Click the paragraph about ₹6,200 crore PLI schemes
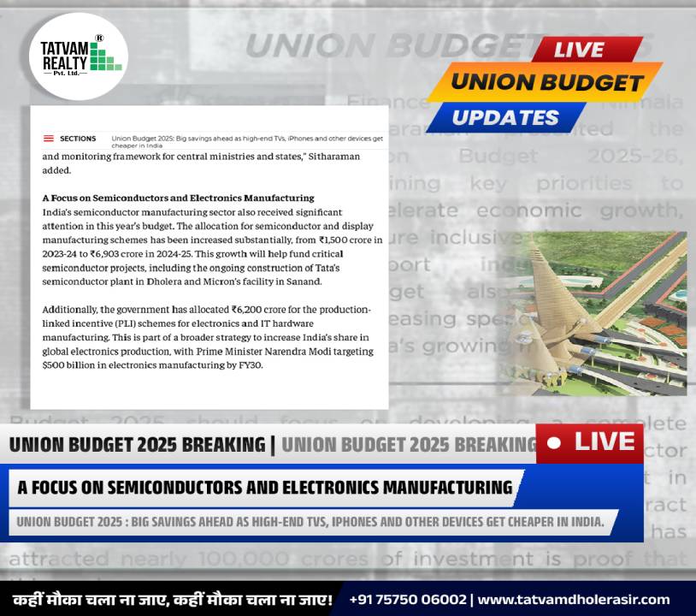696x616 pixels. [x=208, y=336]
